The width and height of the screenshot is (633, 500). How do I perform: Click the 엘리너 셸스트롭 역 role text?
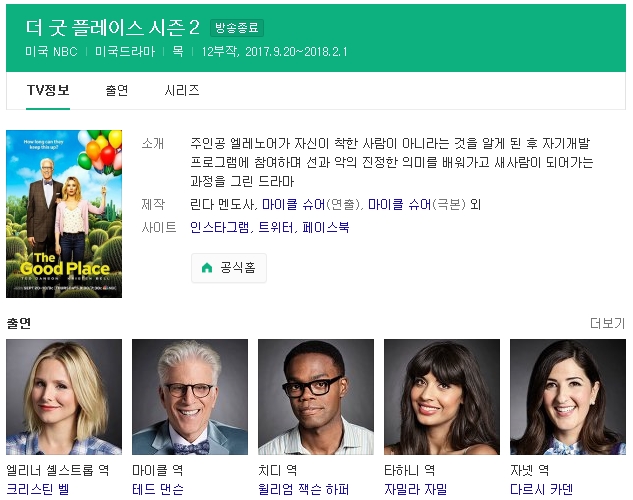(58, 470)
